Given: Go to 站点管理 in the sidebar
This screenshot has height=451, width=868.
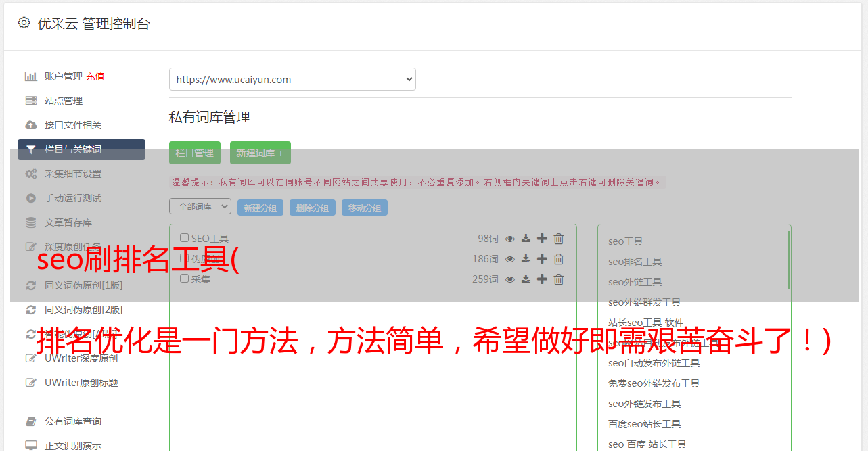Looking at the screenshot, I should click(64, 101).
